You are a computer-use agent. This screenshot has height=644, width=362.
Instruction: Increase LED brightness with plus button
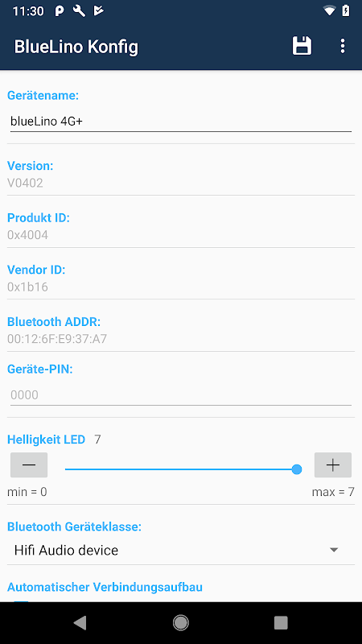(333, 465)
